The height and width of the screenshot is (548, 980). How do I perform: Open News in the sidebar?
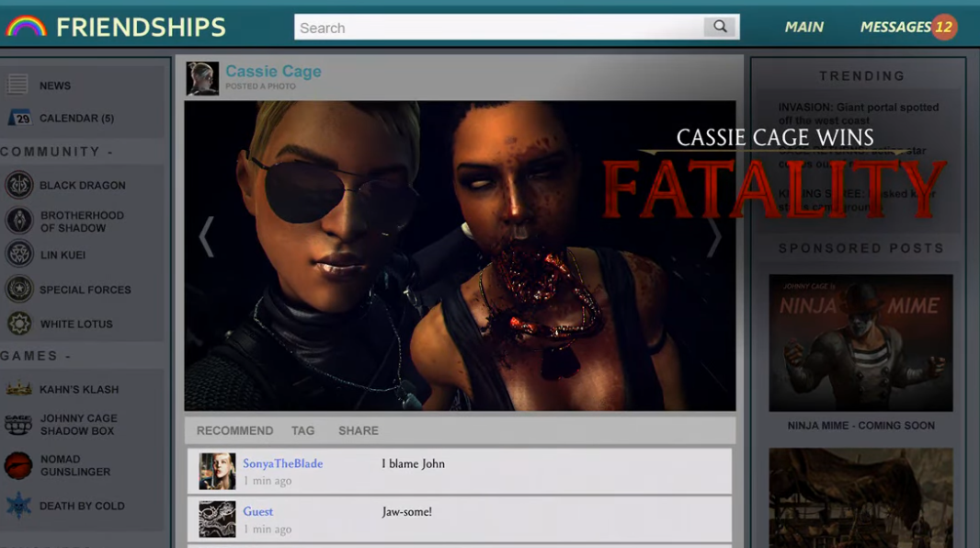pyautogui.click(x=55, y=86)
